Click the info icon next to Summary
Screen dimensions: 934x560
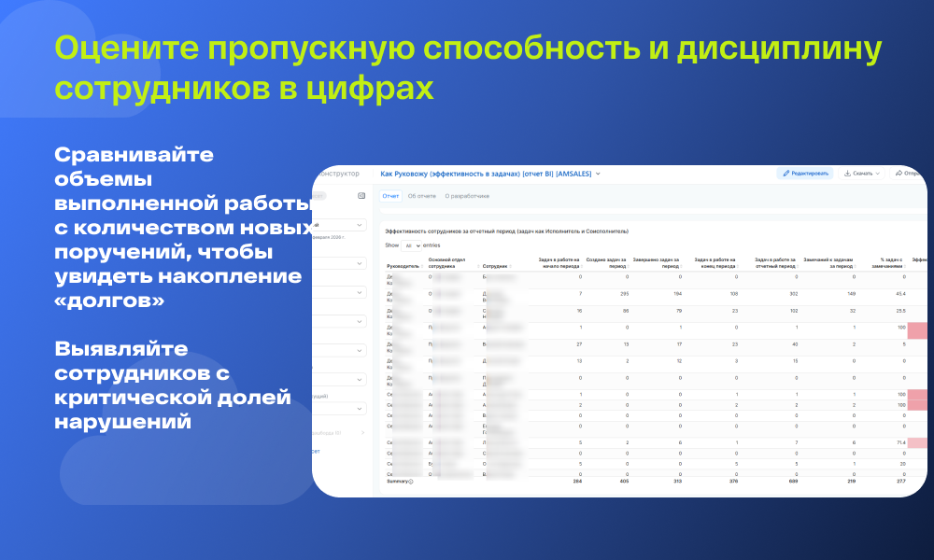point(411,482)
